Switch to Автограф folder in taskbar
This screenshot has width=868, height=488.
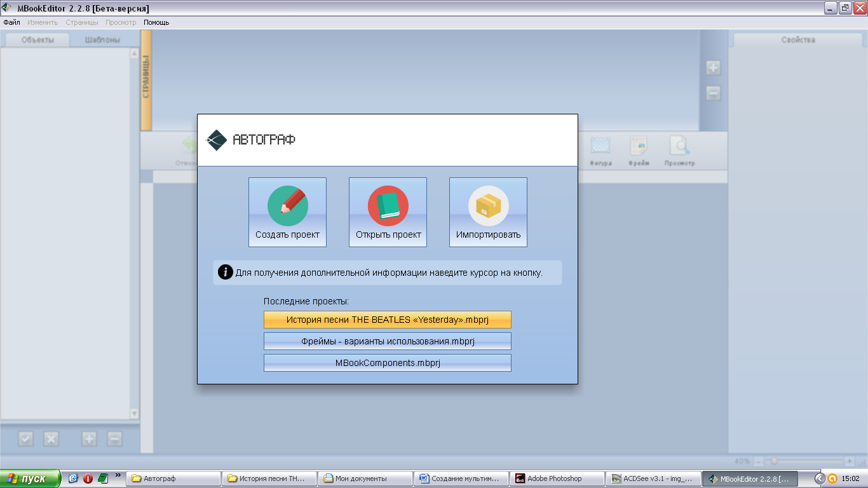tap(174, 478)
